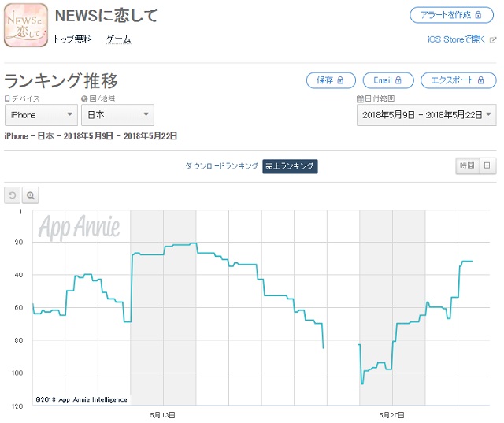Select the 売上ランキング tab
The width and height of the screenshot is (504, 423).
pos(290,166)
